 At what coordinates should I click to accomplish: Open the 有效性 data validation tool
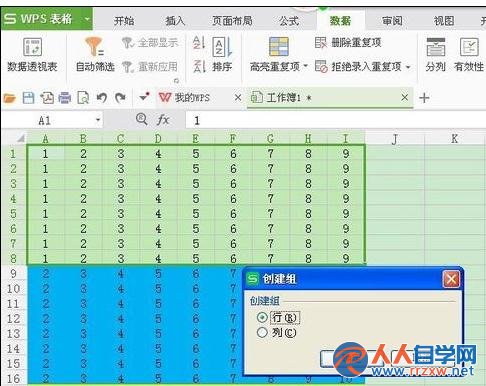tap(469, 55)
